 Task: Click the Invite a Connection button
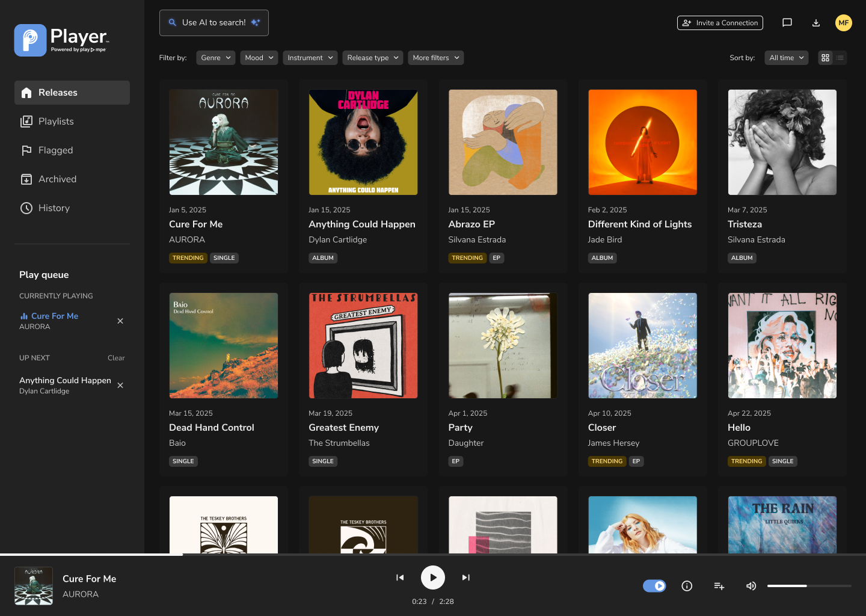(720, 23)
